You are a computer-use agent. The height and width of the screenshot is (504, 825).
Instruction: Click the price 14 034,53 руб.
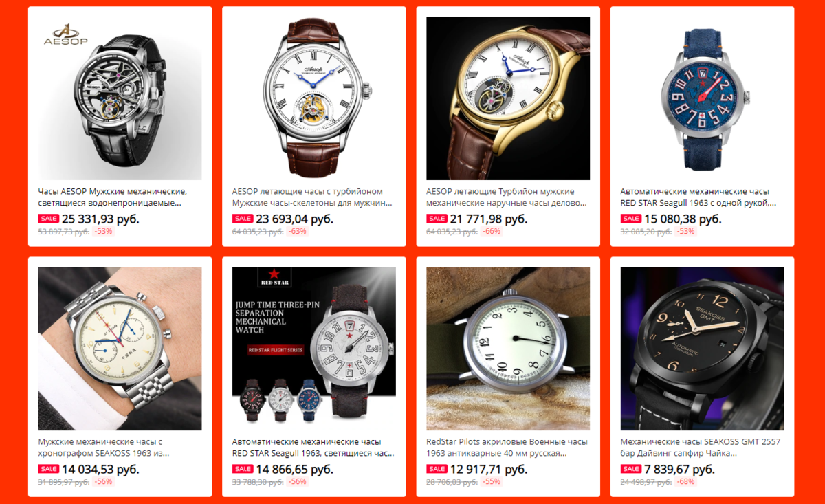tap(100, 469)
